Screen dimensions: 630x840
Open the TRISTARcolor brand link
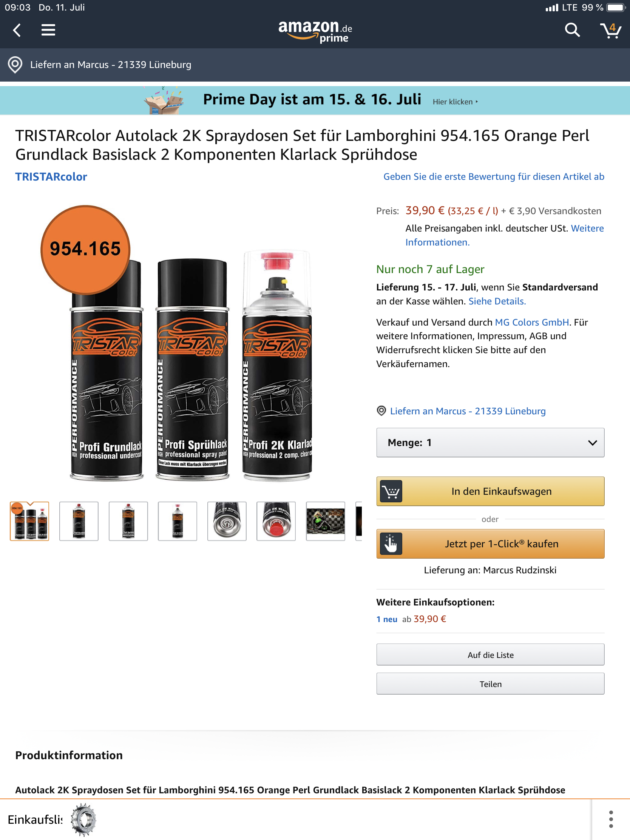(x=51, y=177)
